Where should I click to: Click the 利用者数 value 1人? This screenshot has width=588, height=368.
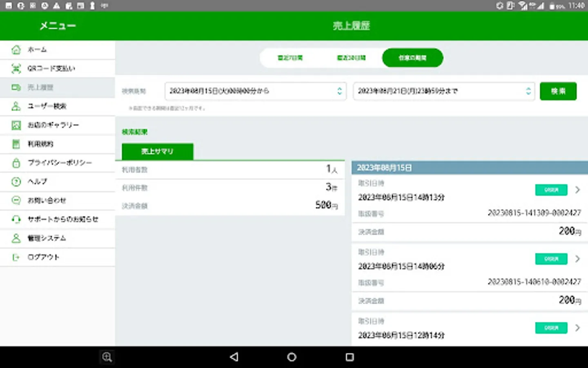click(x=332, y=169)
